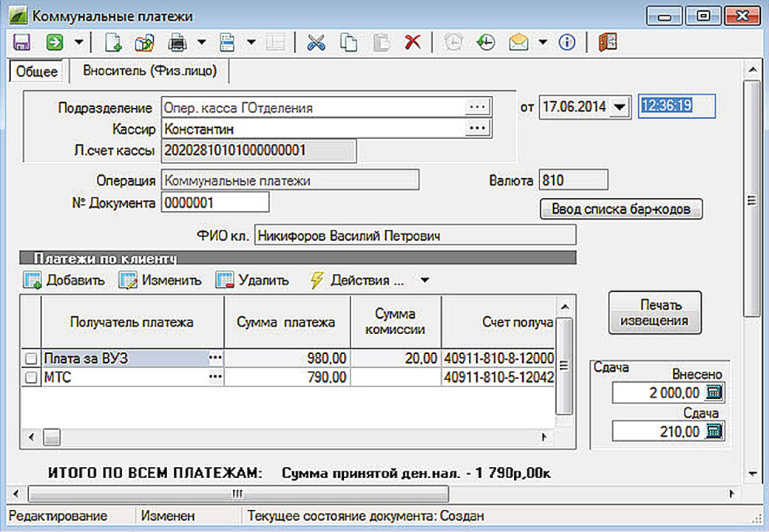Image resolution: width=769 pixels, height=532 pixels.
Task: Click the printer icon in toolbar
Action: (x=177, y=42)
